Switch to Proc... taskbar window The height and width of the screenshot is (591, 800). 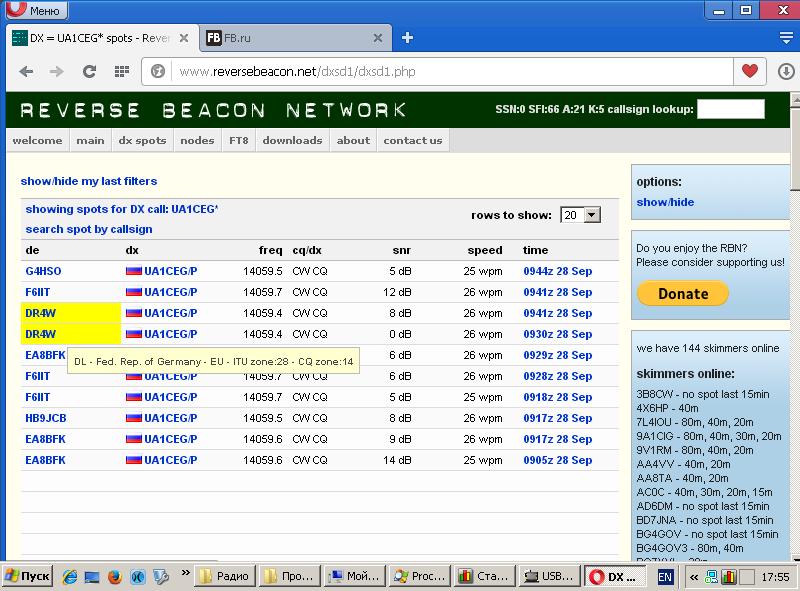click(419, 577)
